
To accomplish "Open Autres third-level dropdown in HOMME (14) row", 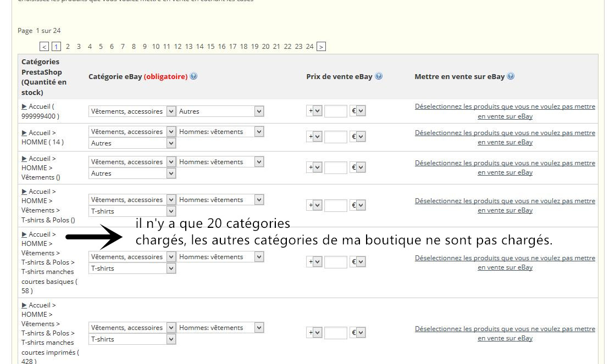I will [132, 143].
